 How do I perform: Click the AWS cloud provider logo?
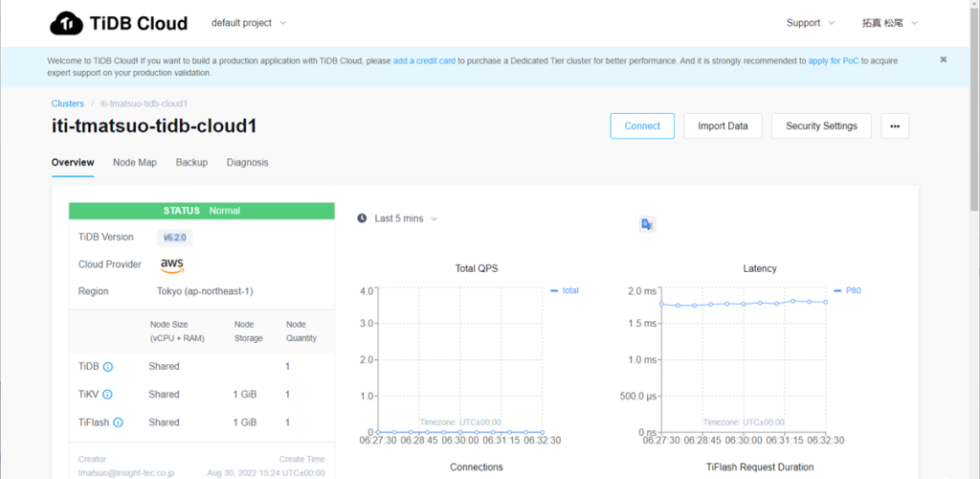[172, 265]
